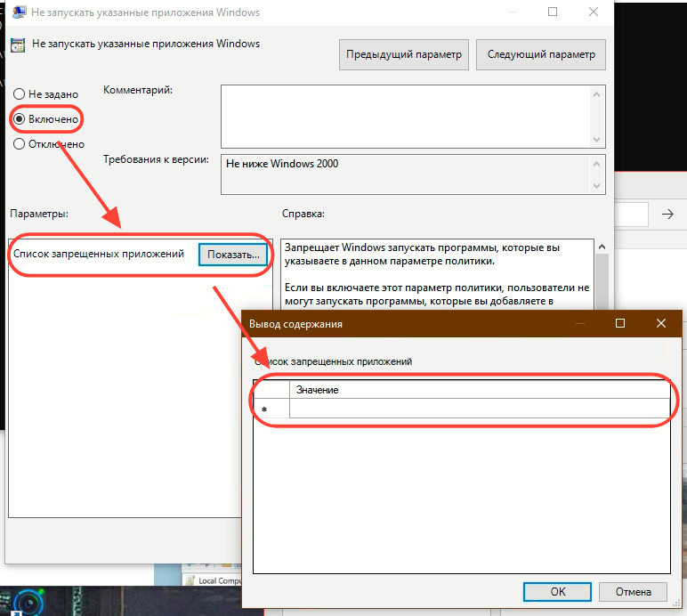The image size is (687, 616).
Task: Click the forward arrow in the background window
Action: click(x=667, y=215)
